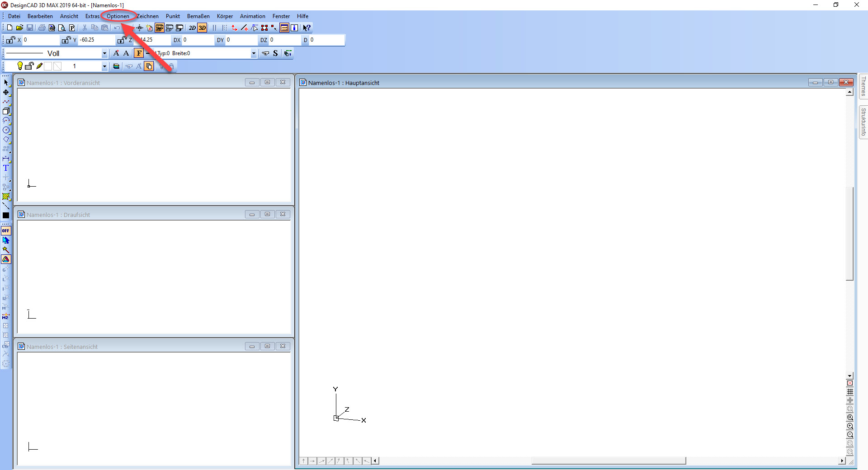Open the Strukturinfo side panel tab
This screenshot has width=868, height=470.
pos(863,122)
